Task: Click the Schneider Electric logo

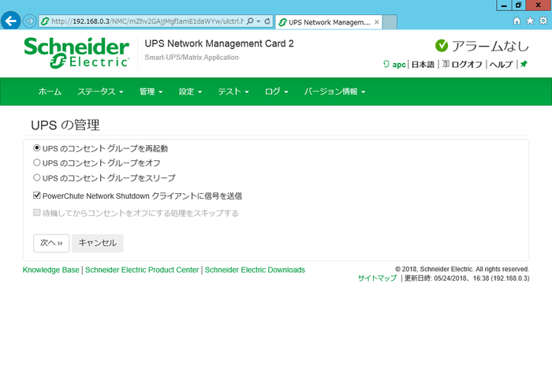Action: pos(76,53)
